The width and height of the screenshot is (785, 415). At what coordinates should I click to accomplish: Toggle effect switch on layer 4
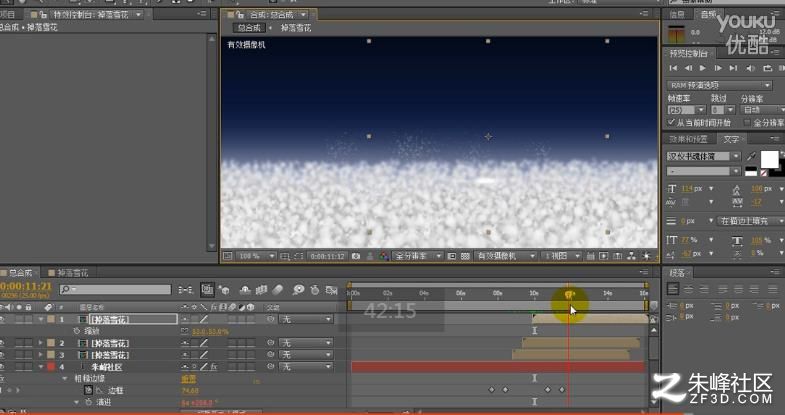[214, 367]
